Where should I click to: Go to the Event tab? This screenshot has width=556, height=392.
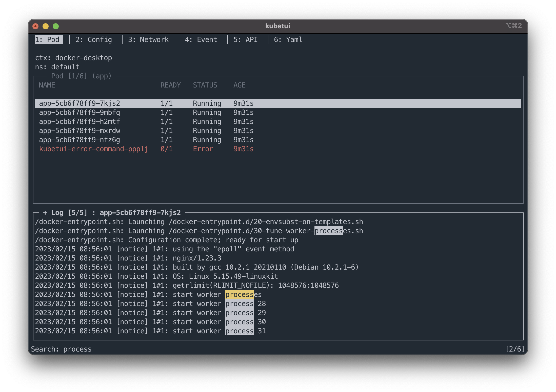coord(201,40)
